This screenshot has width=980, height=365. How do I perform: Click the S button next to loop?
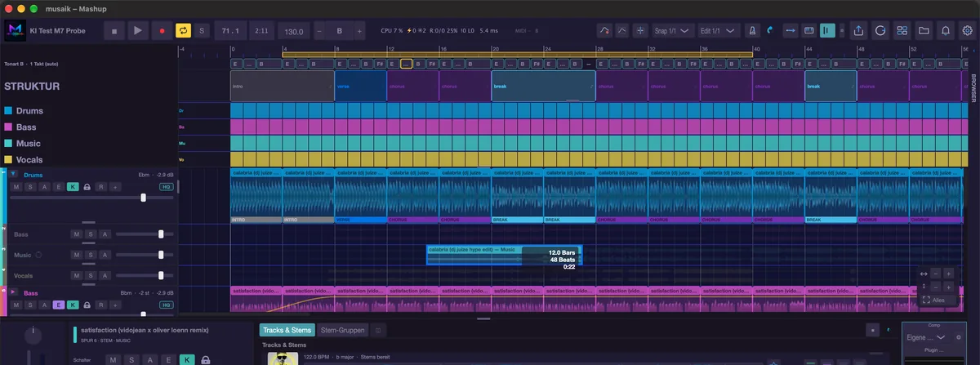(203, 31)
